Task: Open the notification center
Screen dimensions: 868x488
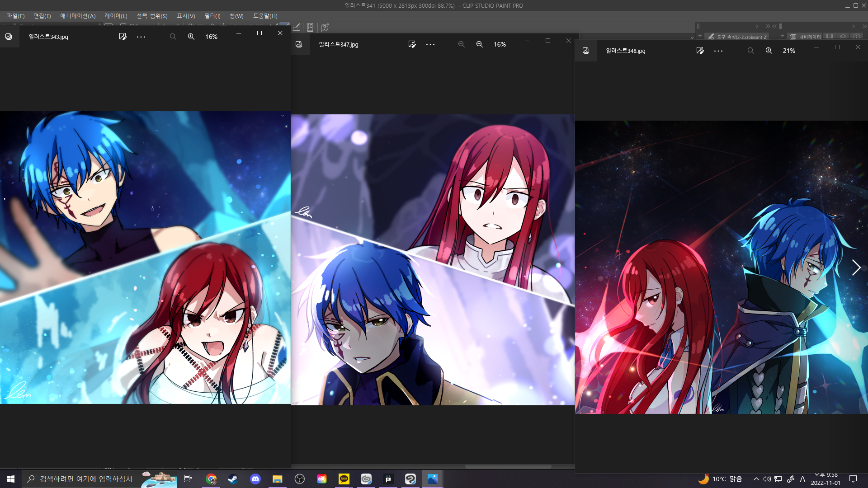Action: coord(853,479)
